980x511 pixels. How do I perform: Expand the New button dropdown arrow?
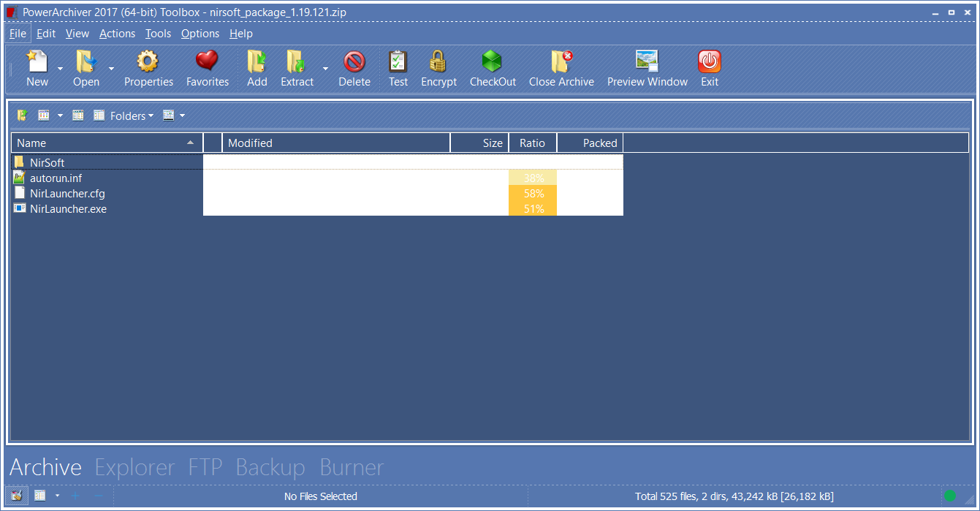pyautogui.click(x=60, y=68)
